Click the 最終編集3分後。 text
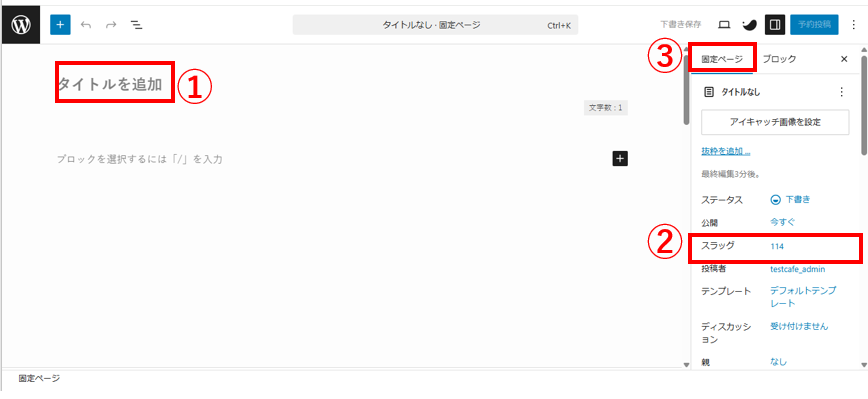868x399 pixels. point(730,174)
